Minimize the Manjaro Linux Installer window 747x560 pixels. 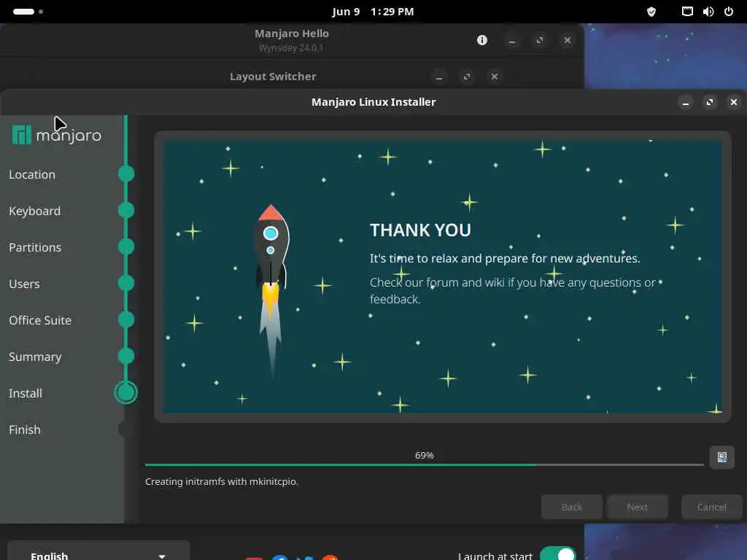coord(686,102)
